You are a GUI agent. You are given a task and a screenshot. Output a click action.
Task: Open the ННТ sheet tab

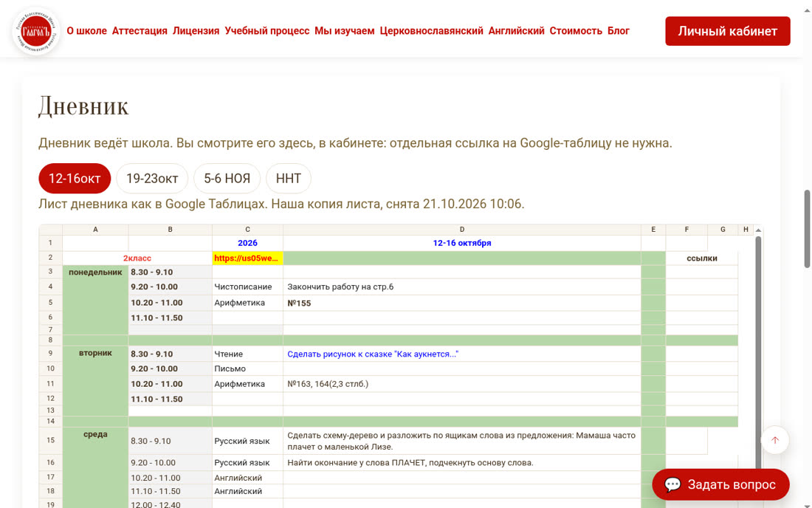pyautogui.click(x=289, y=179)
